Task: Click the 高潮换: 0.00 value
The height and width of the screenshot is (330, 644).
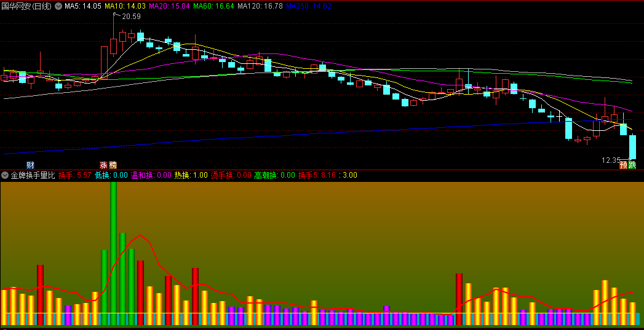Action: point(275,175)
